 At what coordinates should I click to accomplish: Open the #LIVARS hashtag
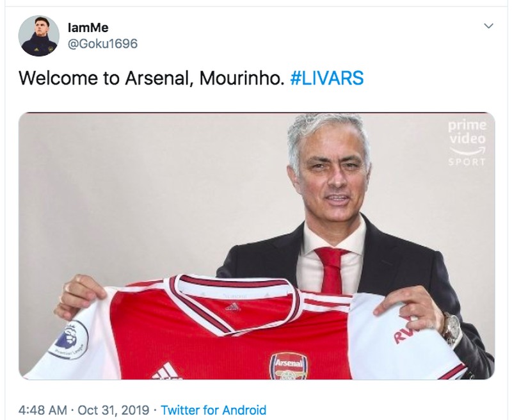pos(331,78)
